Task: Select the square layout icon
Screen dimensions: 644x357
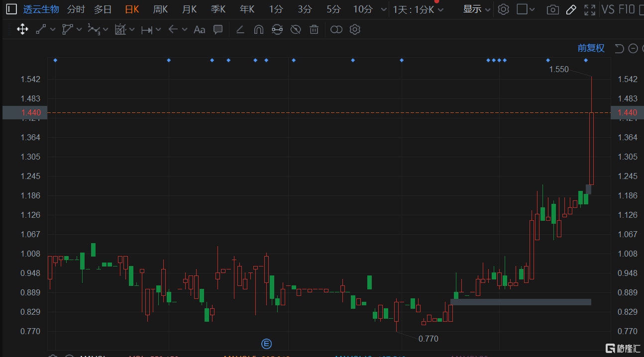Action: pyautogui.click(x=522, y=9)
